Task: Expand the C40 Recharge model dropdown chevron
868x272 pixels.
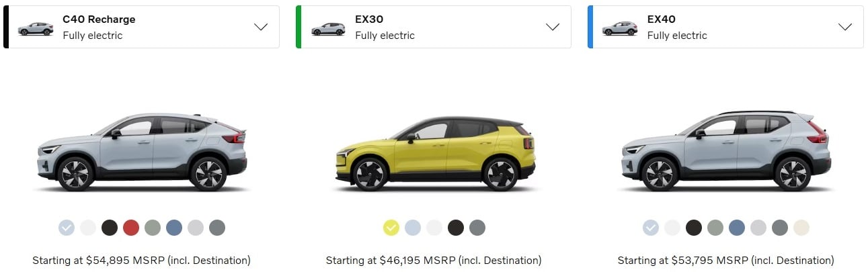Action: tap(261, 28)
